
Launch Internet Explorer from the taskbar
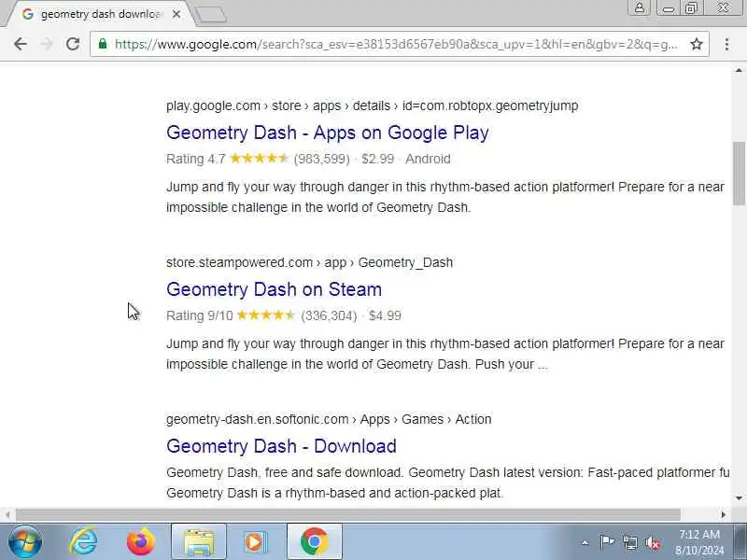coord(83,542)
